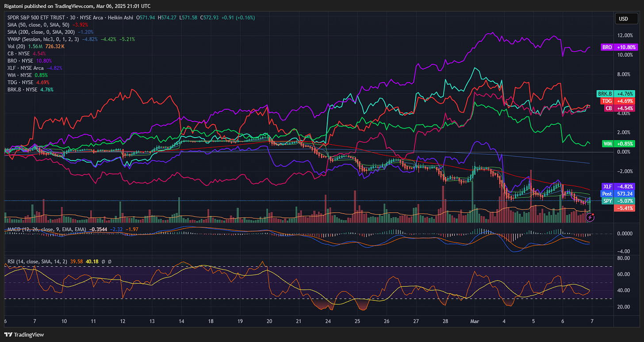Click the Mar label on the date axis

point(475,322)
